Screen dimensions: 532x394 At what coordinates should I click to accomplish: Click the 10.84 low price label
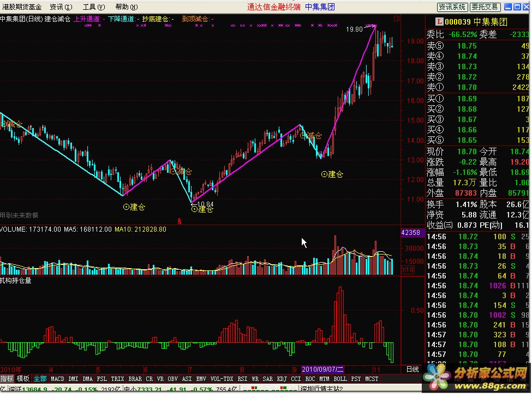pyautogui.click(x=205, y=204)
